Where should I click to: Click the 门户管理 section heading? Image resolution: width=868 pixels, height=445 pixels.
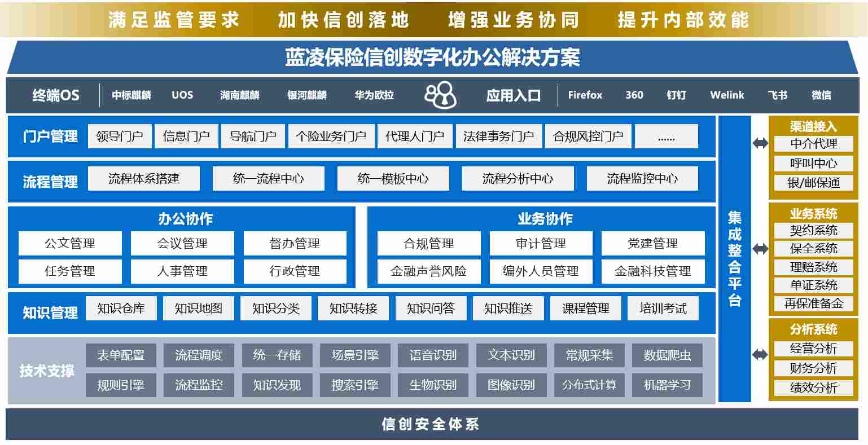[x=50, y=136]
